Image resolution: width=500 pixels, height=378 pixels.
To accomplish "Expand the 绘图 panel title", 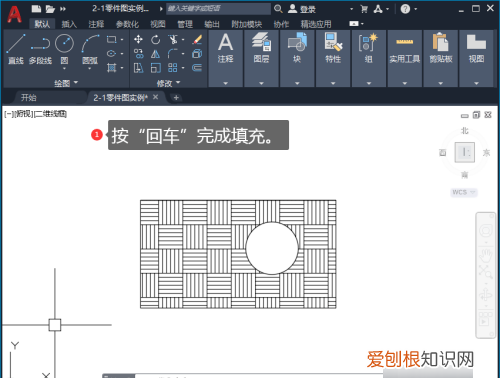I will tap(66, 83).
